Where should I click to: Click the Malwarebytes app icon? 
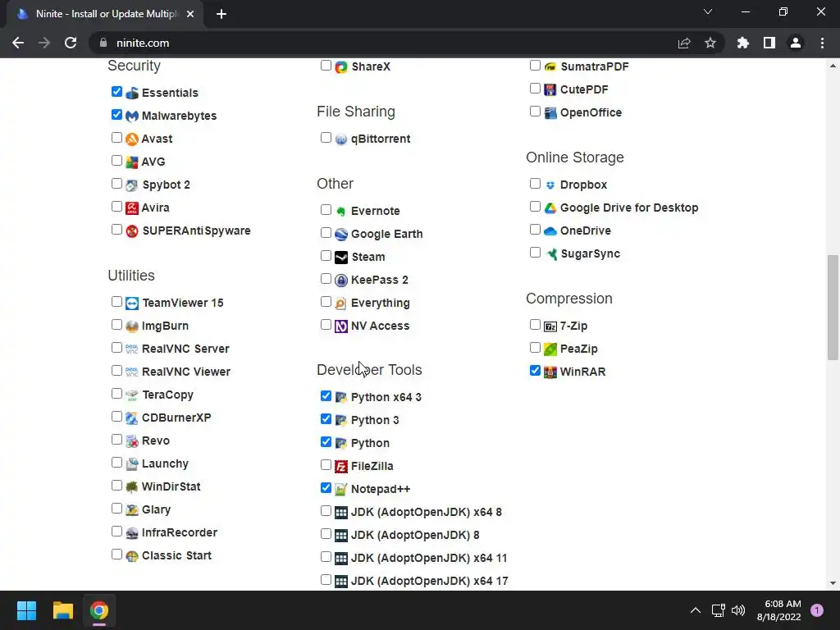tap(132, 116)
